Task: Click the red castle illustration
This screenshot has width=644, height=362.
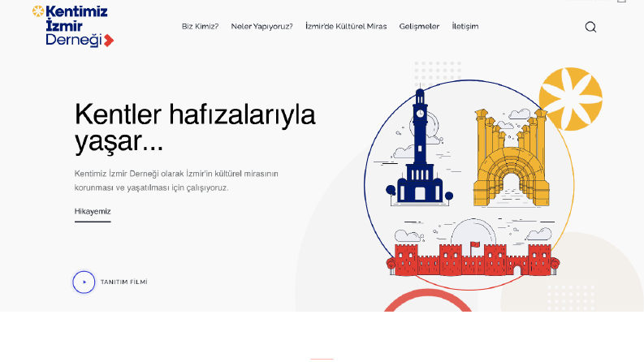Action: click(x=473, y=259)
